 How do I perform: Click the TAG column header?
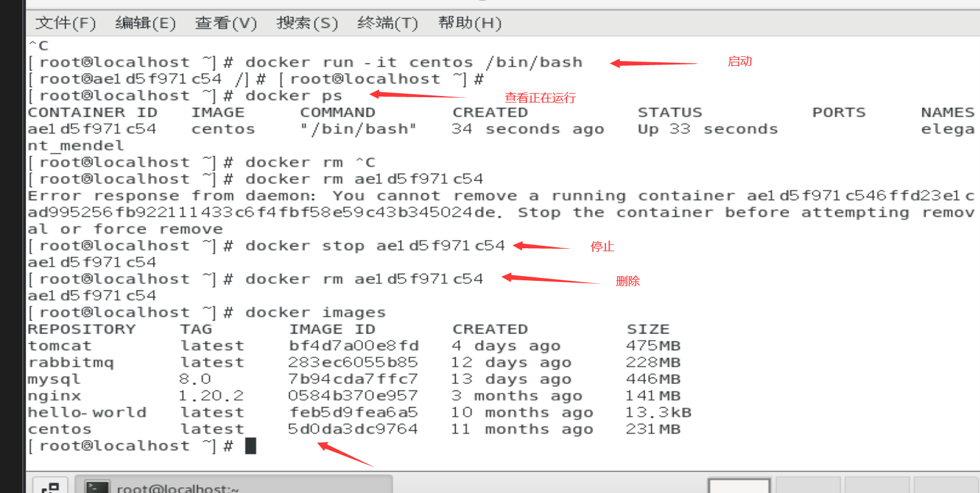point(196,329)
